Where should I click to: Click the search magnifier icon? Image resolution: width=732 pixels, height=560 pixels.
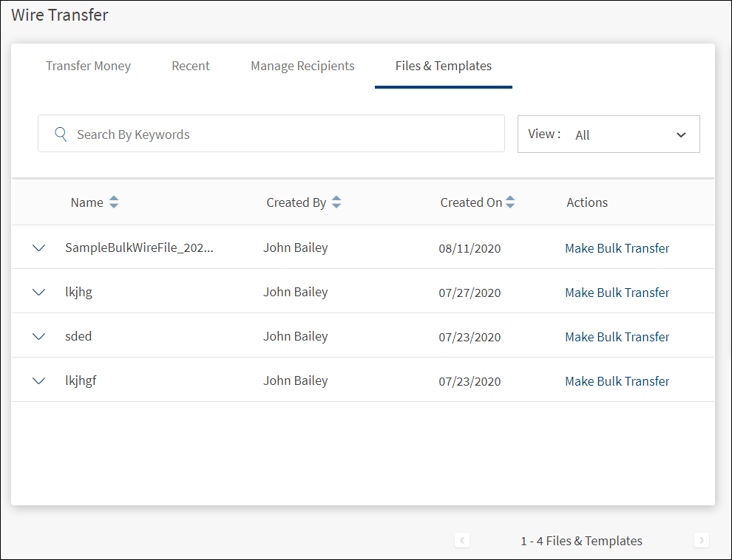(x=61, y=134)
